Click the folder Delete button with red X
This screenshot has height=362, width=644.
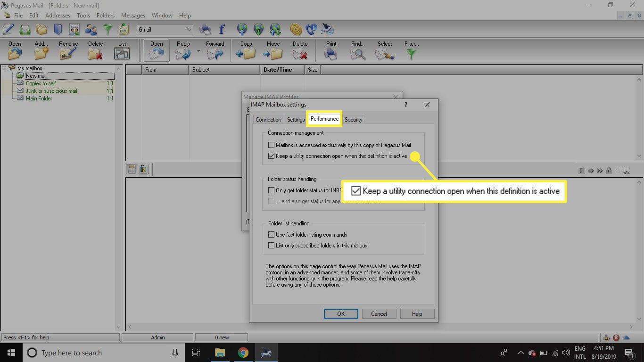(95, 50)
